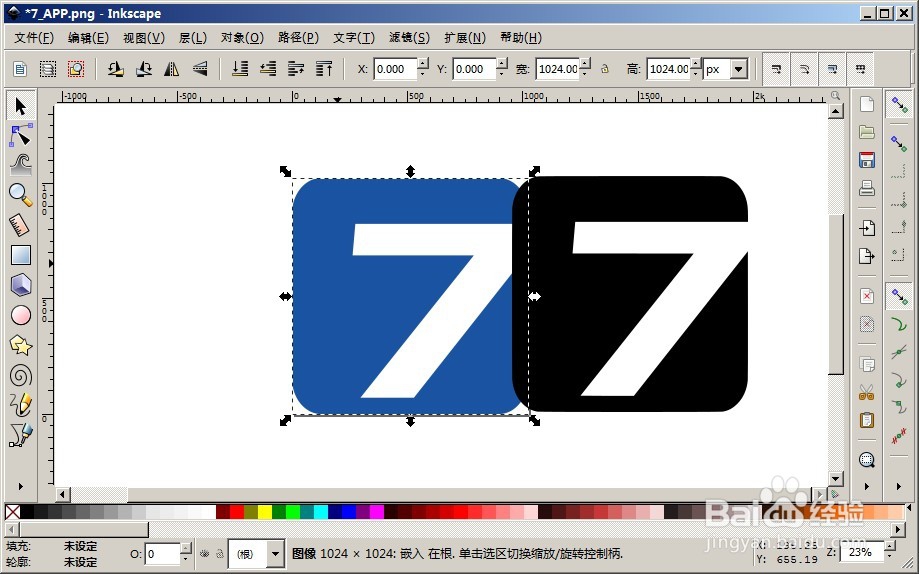
Task: Open 文件(F) menu
Action: pos(34,38)
